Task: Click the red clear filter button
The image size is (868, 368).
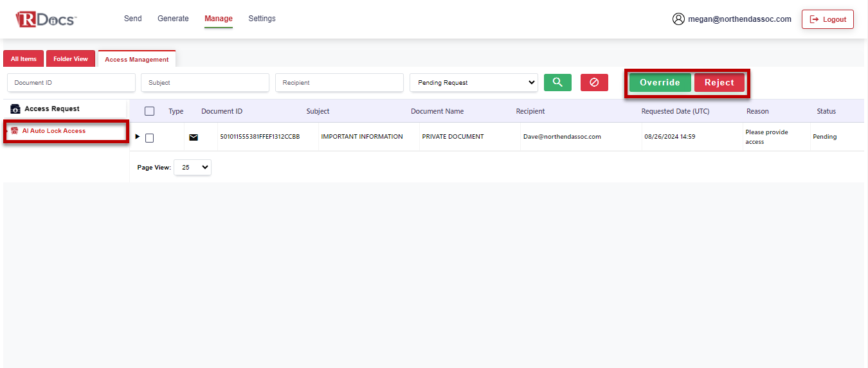Action: [594, 82]
